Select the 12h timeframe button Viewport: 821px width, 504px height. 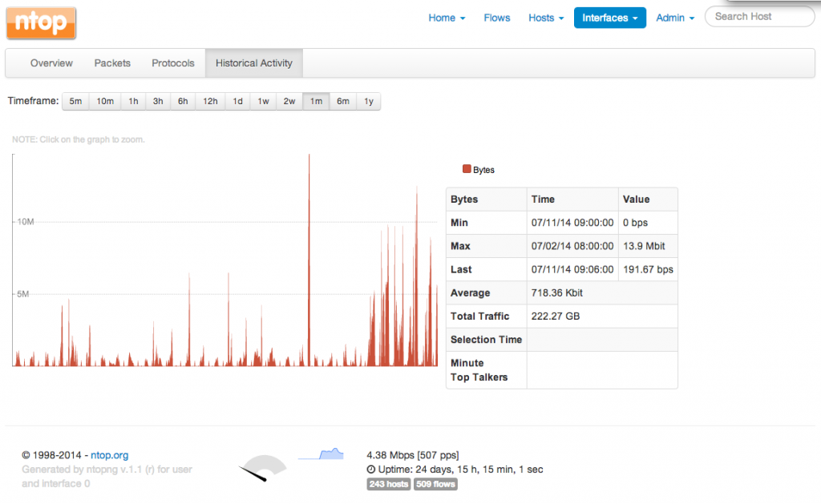[x=211, y=101]
